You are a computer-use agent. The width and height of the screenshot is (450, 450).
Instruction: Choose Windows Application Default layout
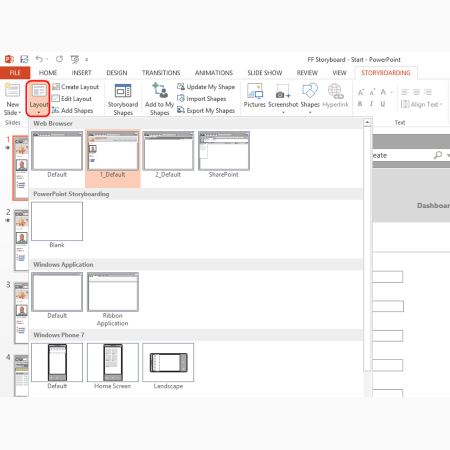pos(57,296)
